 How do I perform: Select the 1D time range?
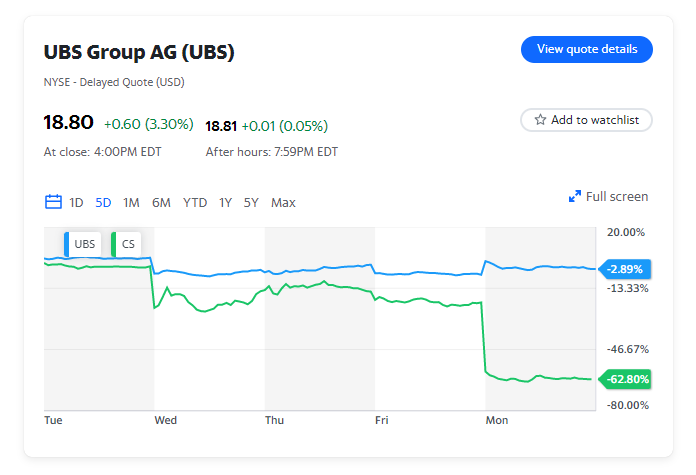point(76,203)
